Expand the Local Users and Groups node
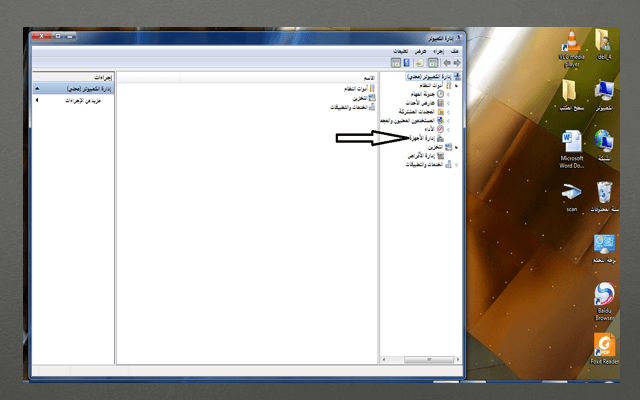 448,121
